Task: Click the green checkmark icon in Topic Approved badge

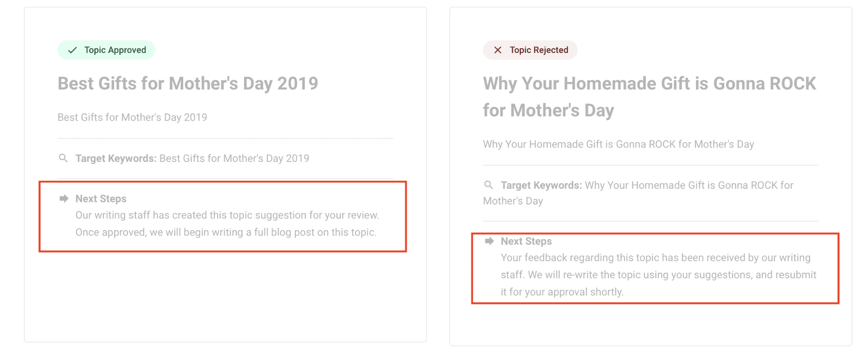Action: pyautogui.click(x=73, y=50)
